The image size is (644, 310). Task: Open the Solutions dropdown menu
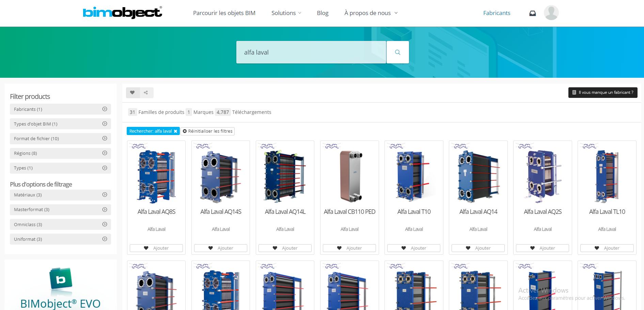[x=286, y=13]
